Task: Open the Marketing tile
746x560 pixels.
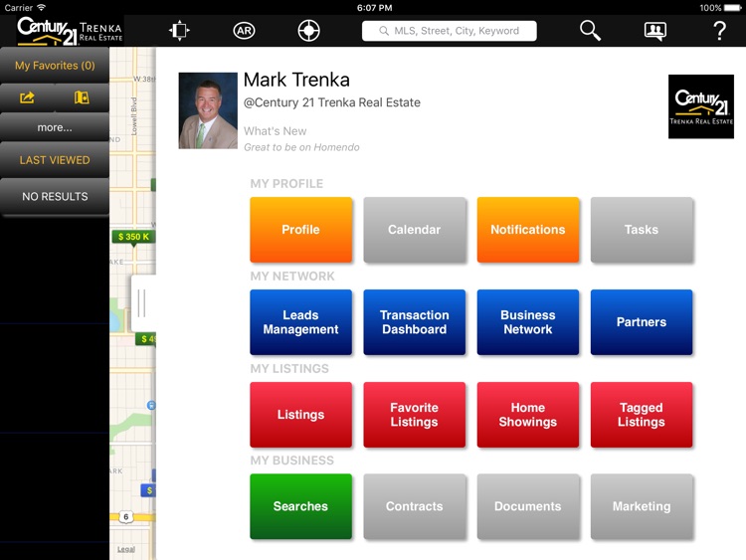Action: (x=642, y=506)
